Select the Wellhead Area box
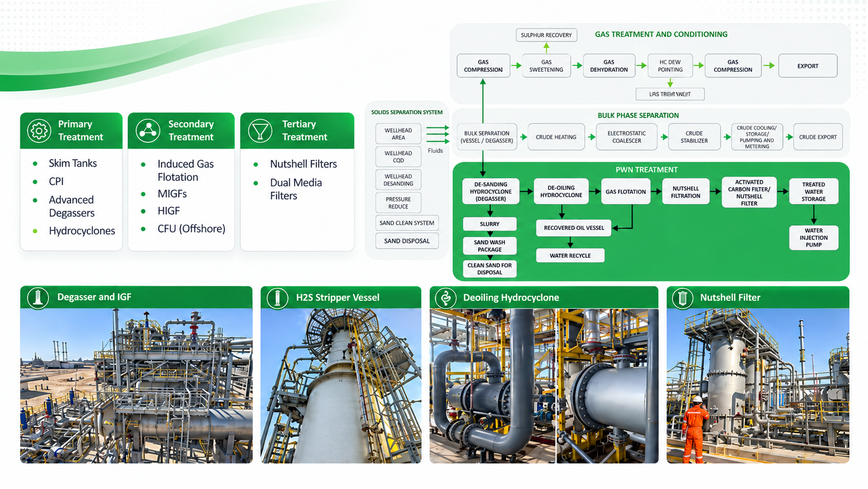 [x=398, y=134]
